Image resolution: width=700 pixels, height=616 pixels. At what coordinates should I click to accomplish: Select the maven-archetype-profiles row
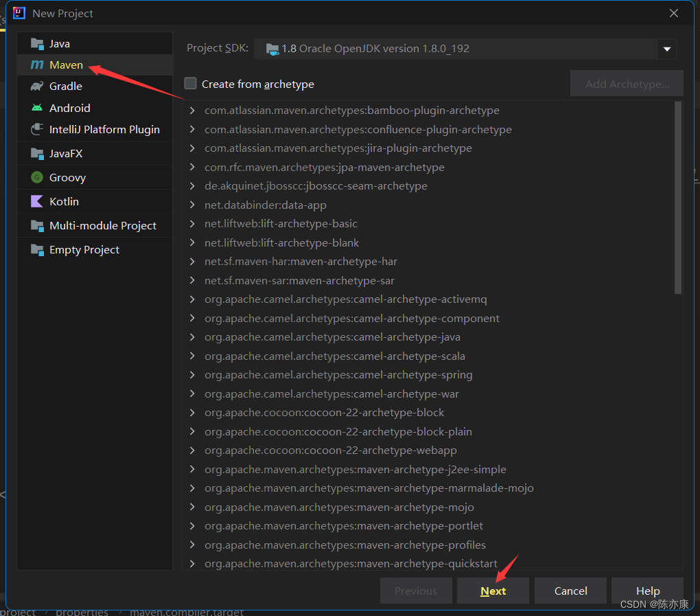(428, 545)
